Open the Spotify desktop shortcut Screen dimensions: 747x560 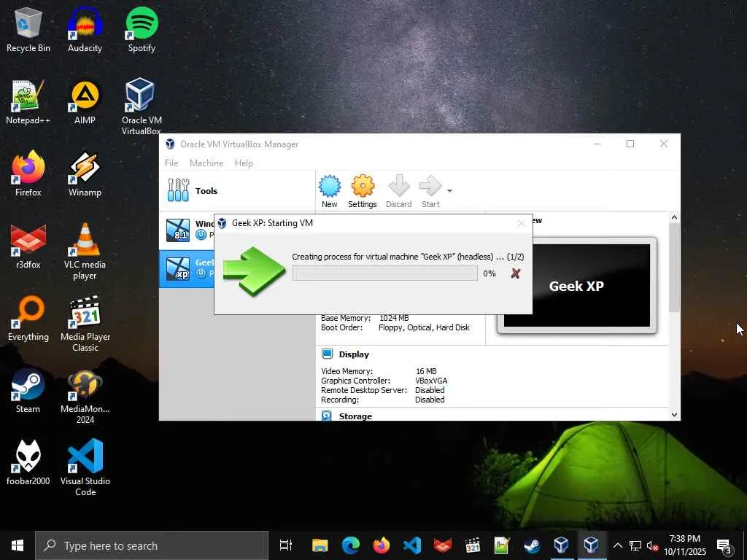pos(142,29)
